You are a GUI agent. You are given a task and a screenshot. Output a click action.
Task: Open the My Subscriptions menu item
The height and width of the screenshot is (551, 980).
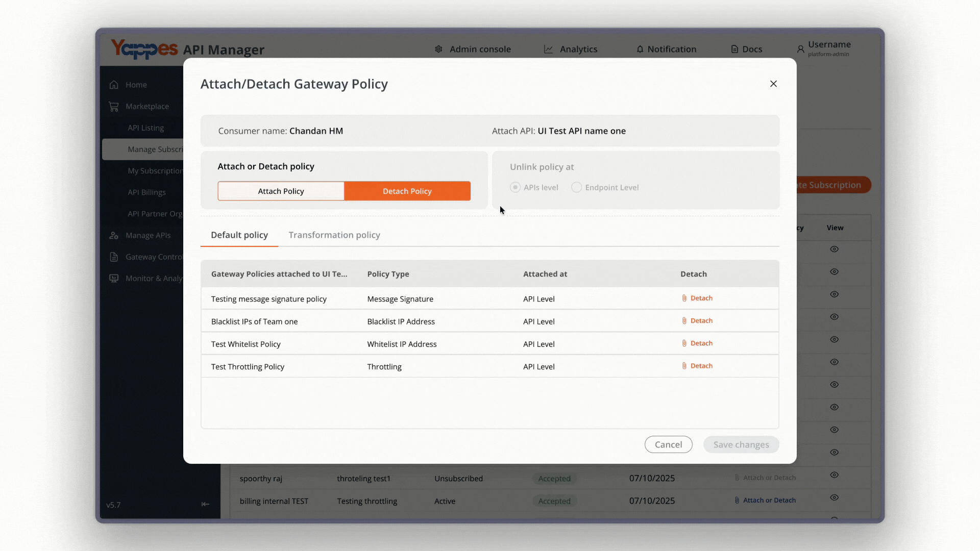pos(155,170)
